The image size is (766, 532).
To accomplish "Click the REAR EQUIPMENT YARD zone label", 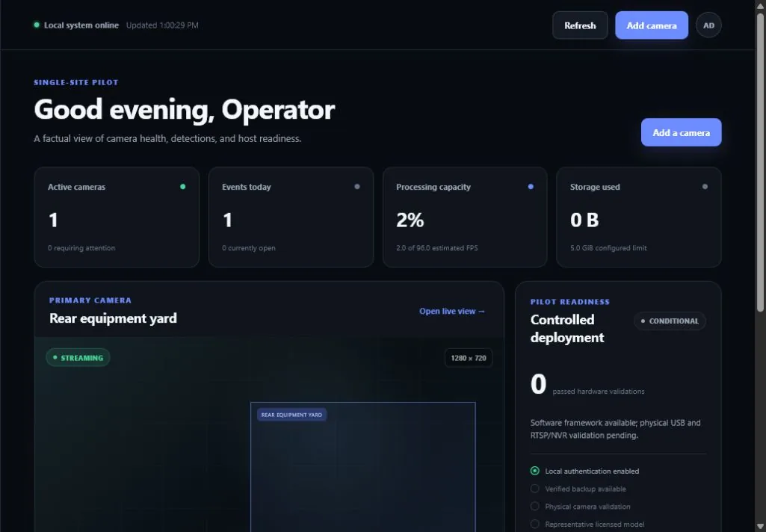I will [x=291, y=415].
